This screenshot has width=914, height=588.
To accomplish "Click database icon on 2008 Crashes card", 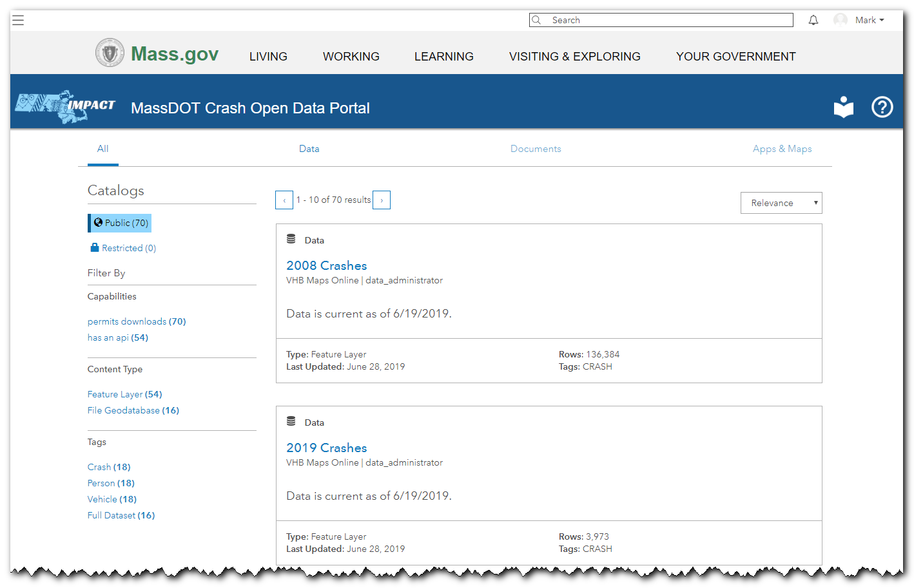I will click(291, 239).
